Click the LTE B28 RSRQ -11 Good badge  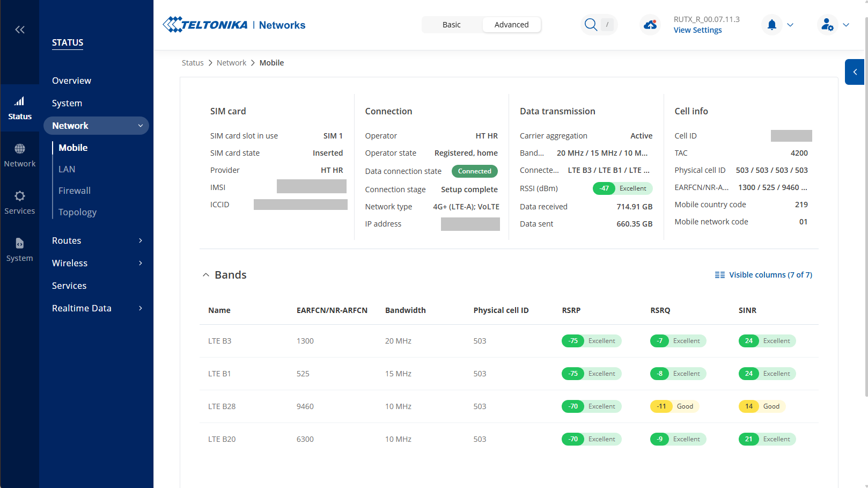(x=674, y=406)
